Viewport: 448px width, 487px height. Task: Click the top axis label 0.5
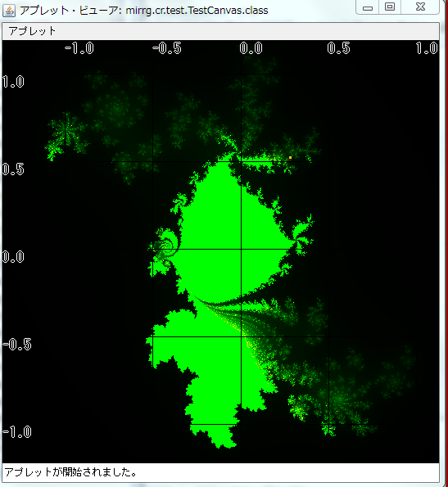[338, 48]
